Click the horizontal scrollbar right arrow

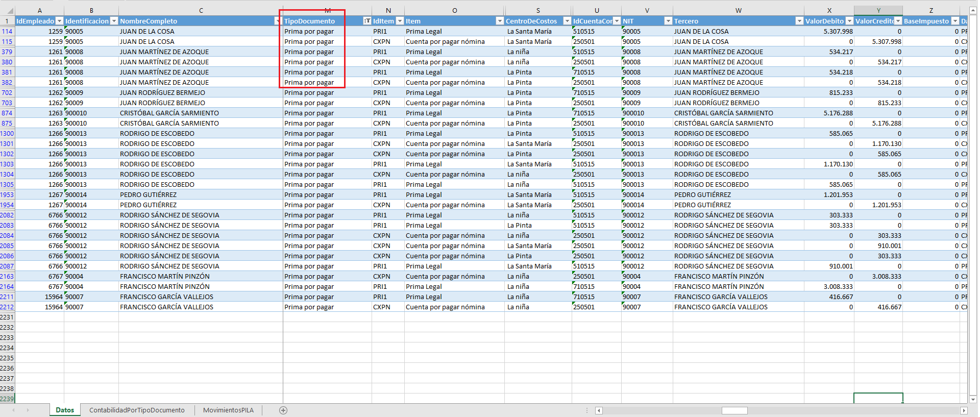click(964, 410)
